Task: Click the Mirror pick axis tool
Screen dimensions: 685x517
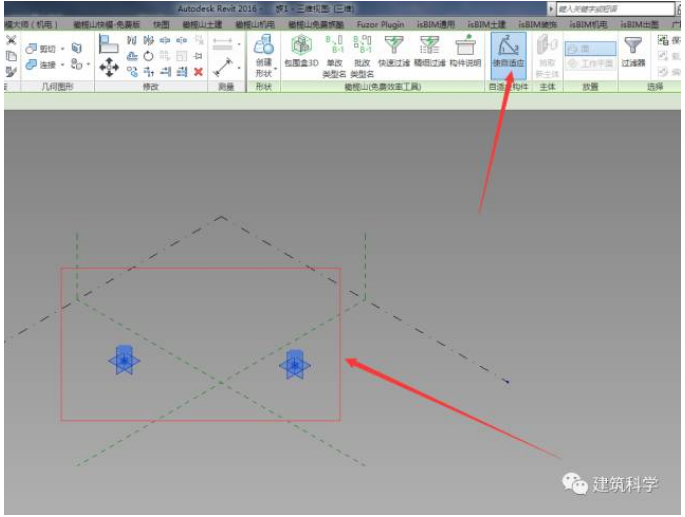Action: [132, 41]
